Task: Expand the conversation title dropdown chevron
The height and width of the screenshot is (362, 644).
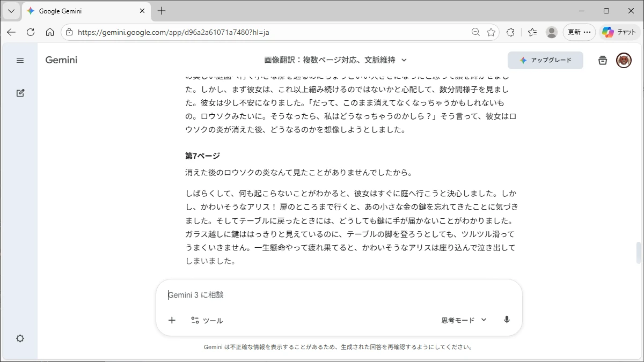Action: point(404,60)
